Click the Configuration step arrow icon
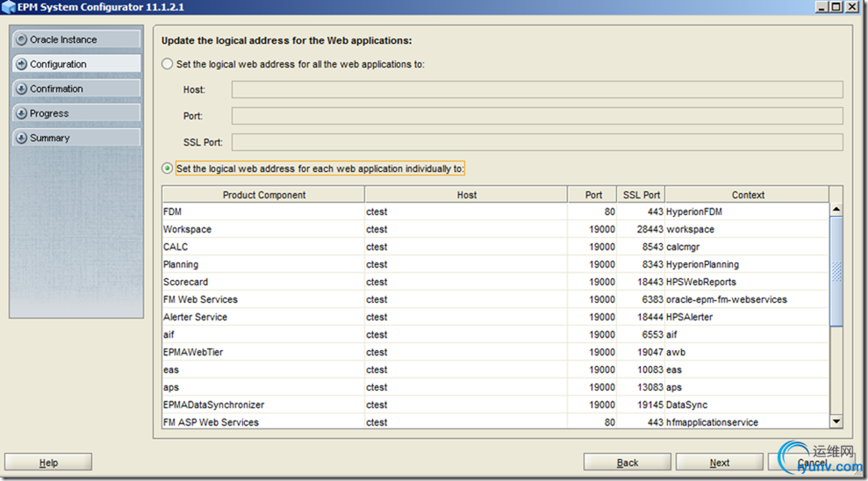The height and width of the screenshot is (481, 868). (22, 64)
